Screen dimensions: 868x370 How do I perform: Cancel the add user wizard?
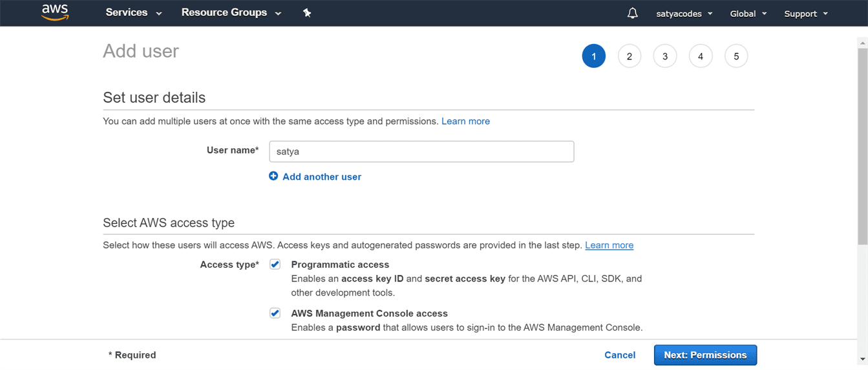pos(619,355)
